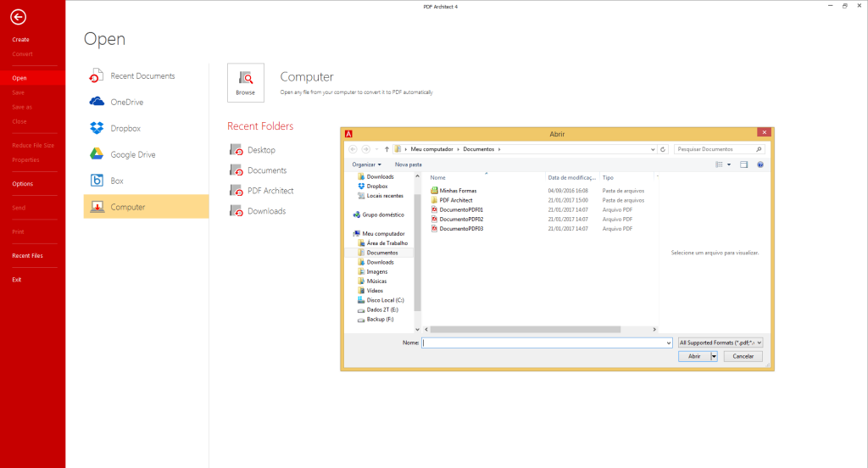Select Create in the red sidebar
Screen dimensions: 868x468
(20, 40)
